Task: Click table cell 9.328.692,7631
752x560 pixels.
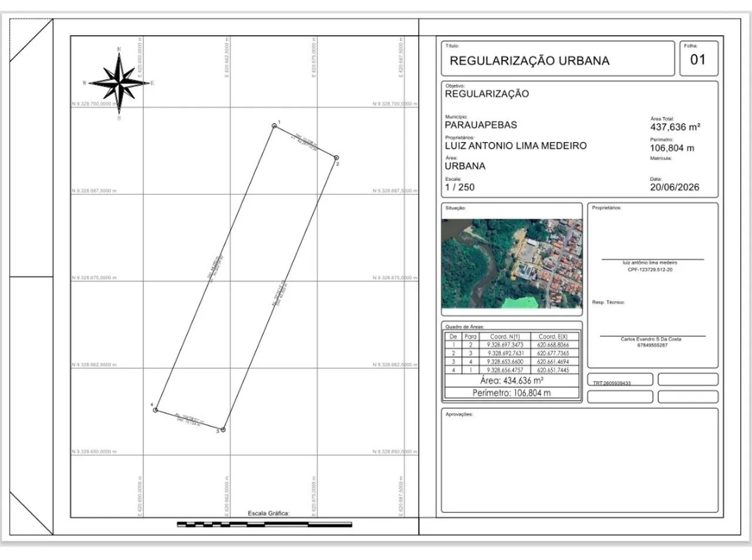Action: coord(505,353)
